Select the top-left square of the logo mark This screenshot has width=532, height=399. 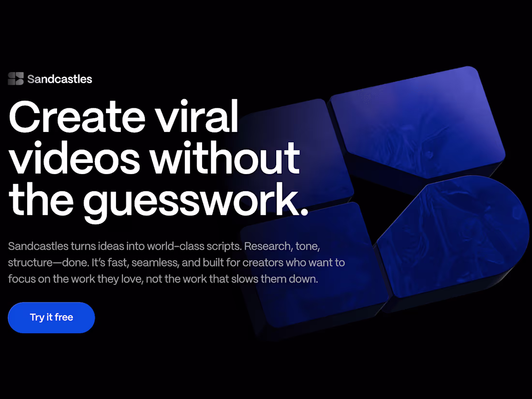(12, 75)
